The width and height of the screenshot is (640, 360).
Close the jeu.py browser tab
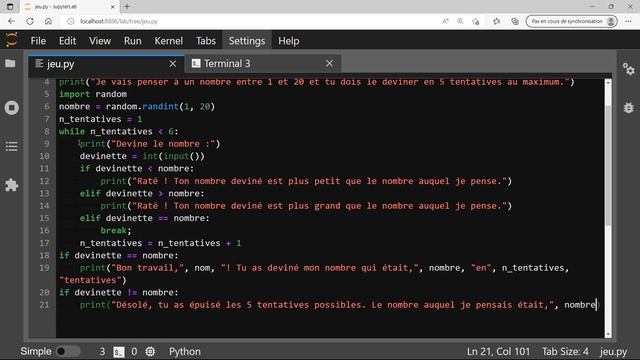[113, 7]
